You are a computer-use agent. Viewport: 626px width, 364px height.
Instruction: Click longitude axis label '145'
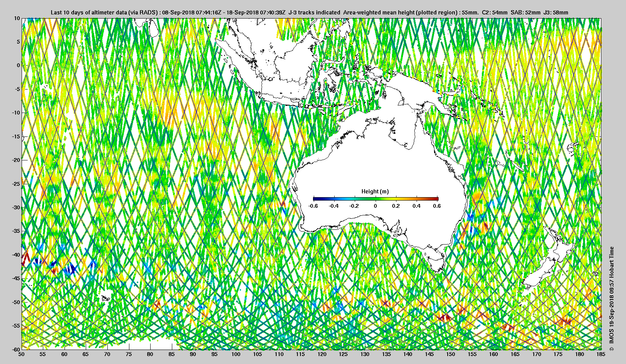(429, 354)
